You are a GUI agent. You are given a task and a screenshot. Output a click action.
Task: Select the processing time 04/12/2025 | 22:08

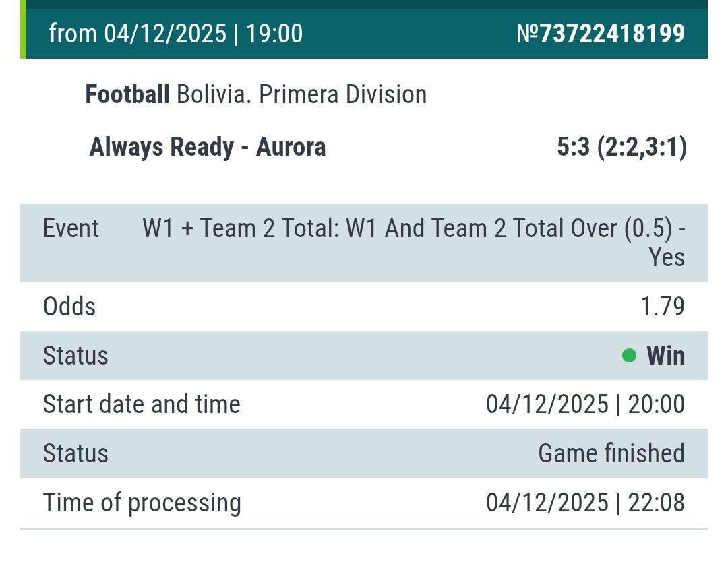tap(585, 503)
